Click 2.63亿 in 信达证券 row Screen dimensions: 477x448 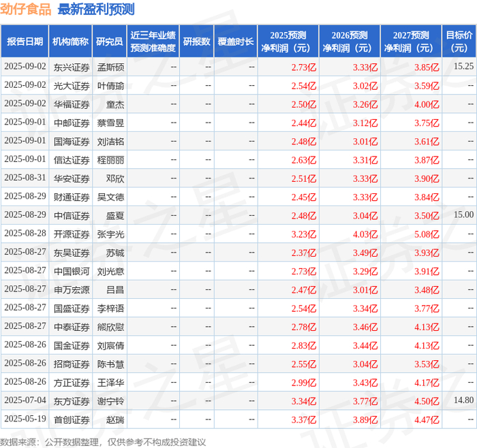[304, 160]
